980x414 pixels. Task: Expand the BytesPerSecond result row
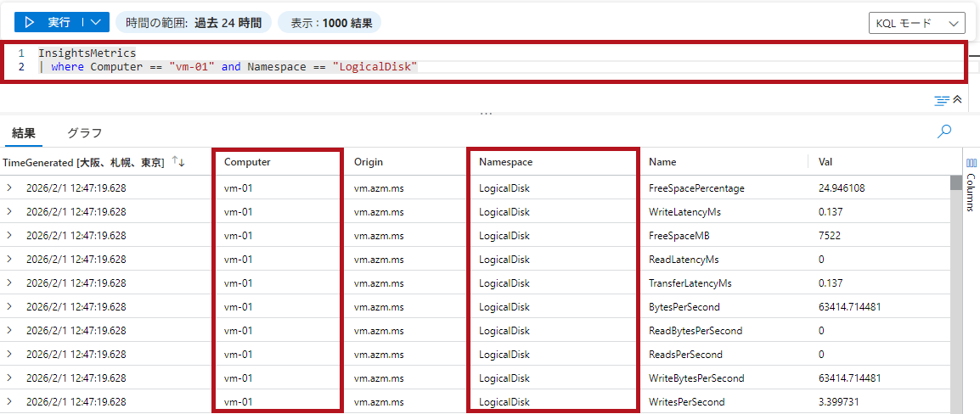[x=9, y=306]
